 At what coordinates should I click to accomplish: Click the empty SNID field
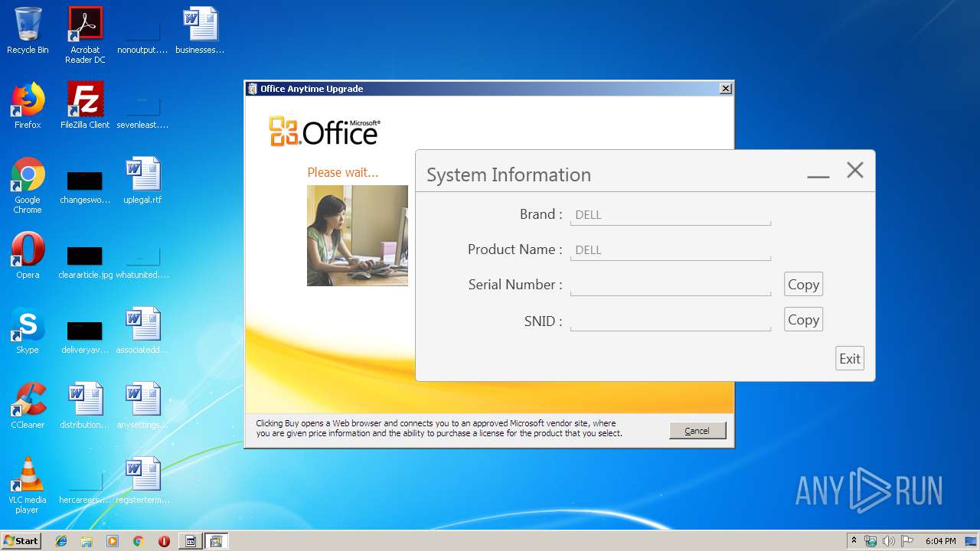671,321
